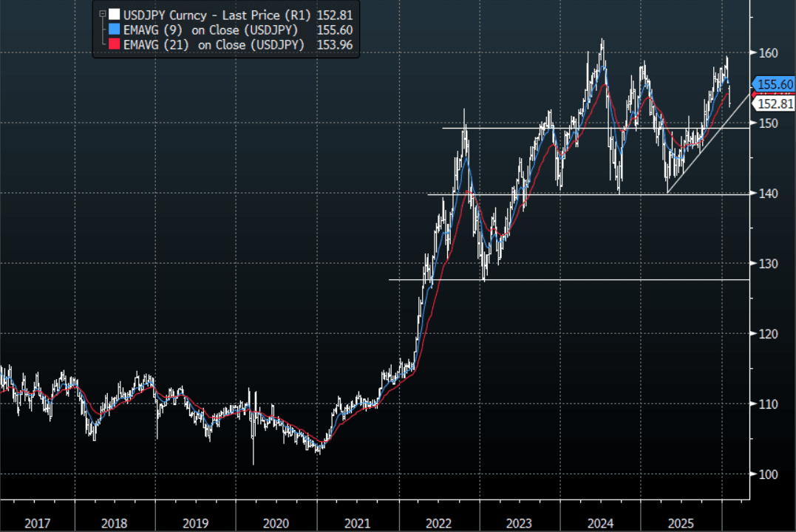The width and height of the screenshot is (796, 532).
Task: Click the 100 level label on price axis
Action: 768,474
